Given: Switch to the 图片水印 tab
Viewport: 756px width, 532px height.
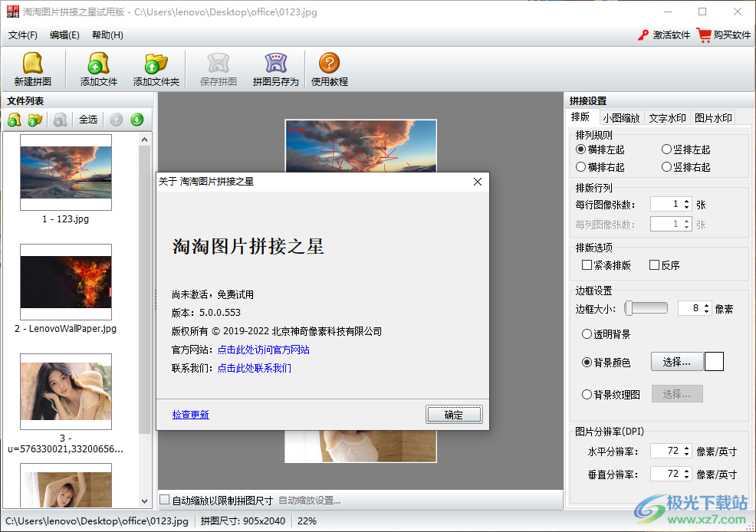Looking at the screenshot, I should (x=713, y=117).
